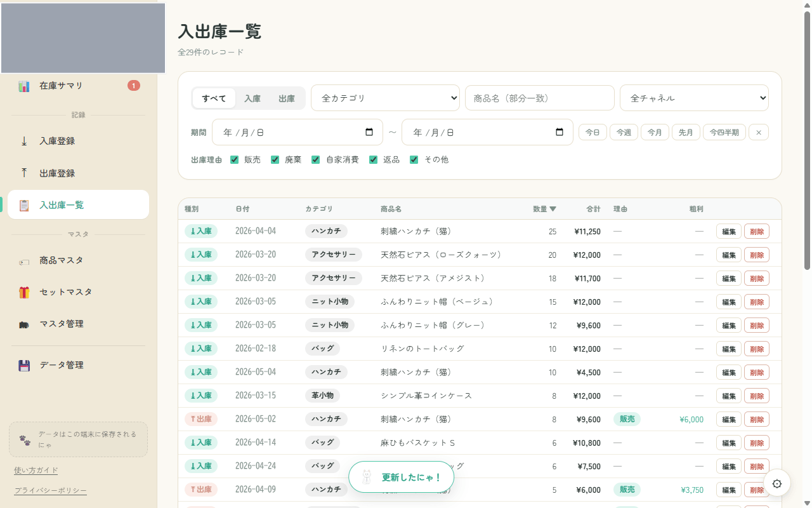This screenshot has height=508, width=812.
Task: Click the 出庫 badge in 2026-05-02 row
Action: 201,419
